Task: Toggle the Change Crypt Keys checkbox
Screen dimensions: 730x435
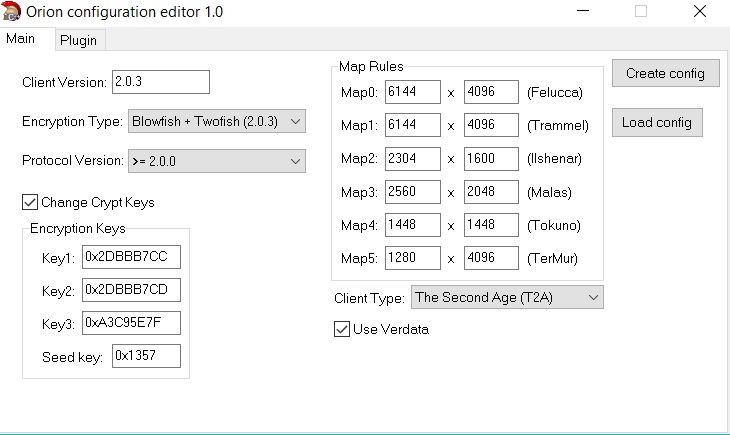Action: pos(30,203)
